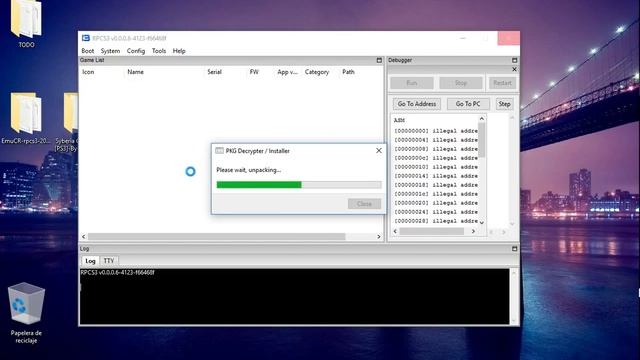Click game list scroll left arrow

click(84, 237)
